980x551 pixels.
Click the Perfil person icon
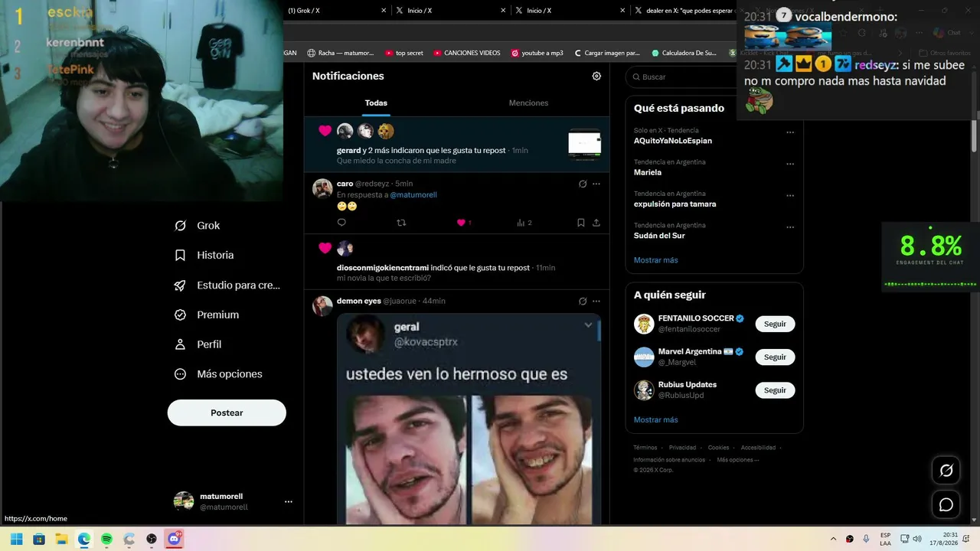coord(180,344)
